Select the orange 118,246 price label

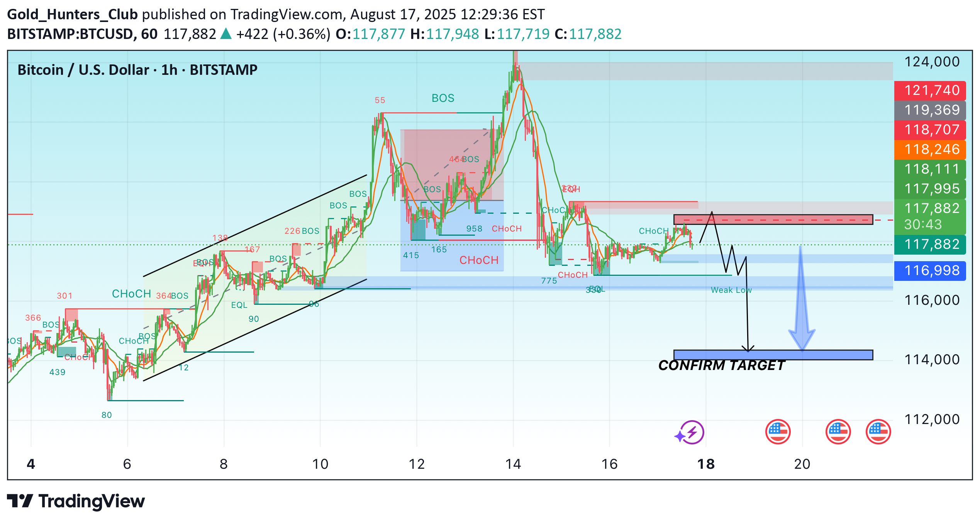pyautogui.click(x=930, y=149)
